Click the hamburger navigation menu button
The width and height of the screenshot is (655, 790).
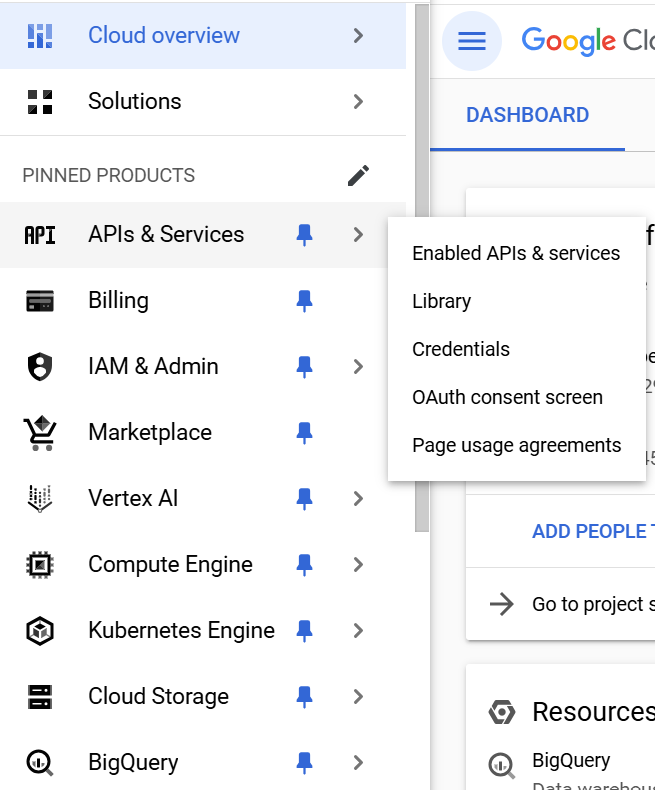click(x=471, y=41)
